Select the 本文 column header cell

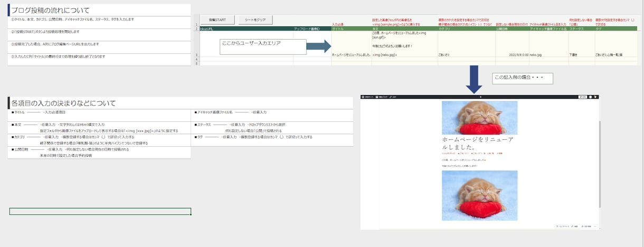[x=404, y=28]
